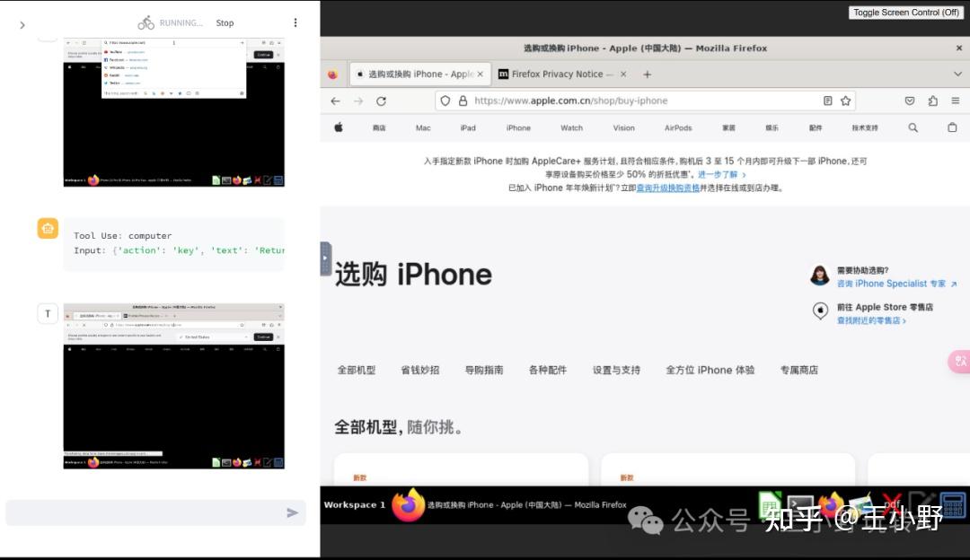Open 娱乐 in Apple nav bar
Viewport: 970px width, 560px height.
772,128
